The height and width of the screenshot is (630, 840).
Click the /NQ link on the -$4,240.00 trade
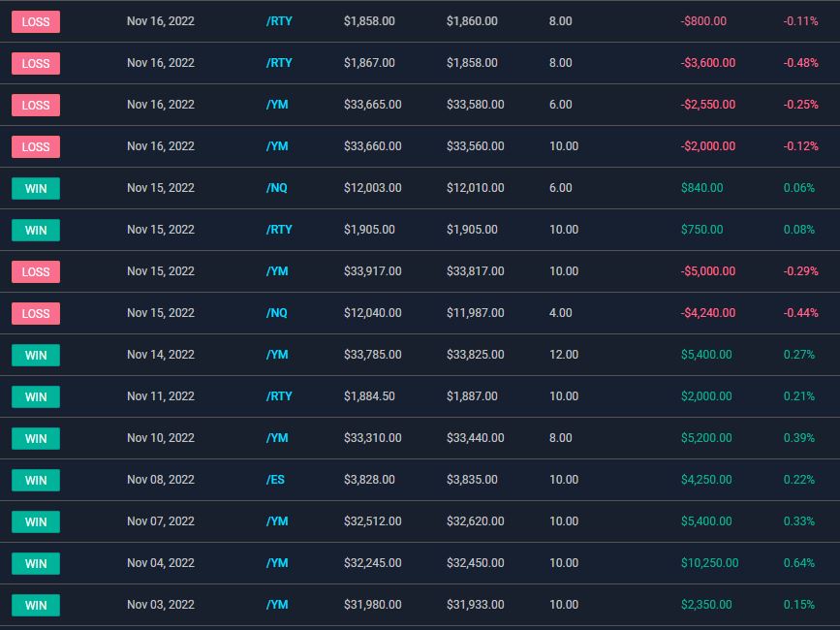point(276,313)
